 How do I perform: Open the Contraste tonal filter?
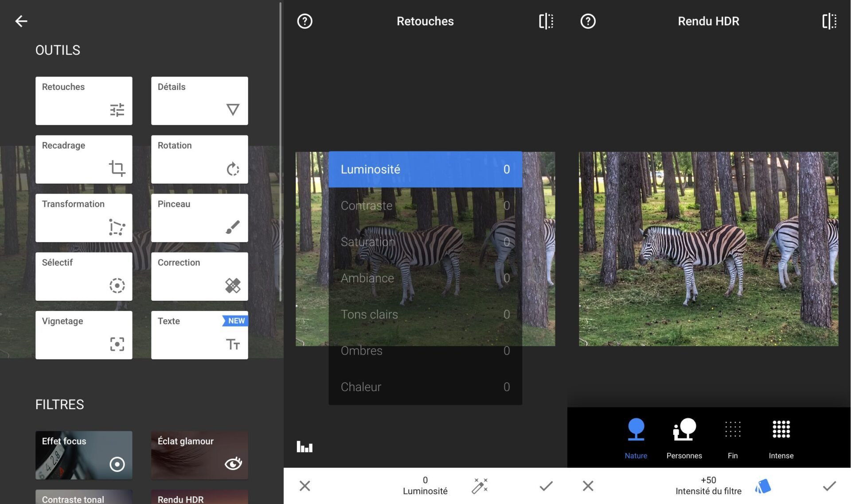84,497
